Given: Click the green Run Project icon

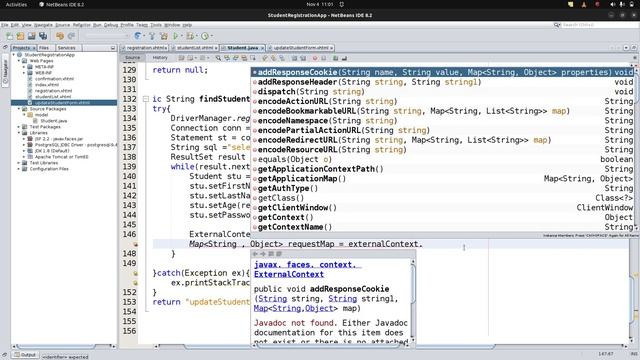Looking at the screenshot, I should pos(176,36).
